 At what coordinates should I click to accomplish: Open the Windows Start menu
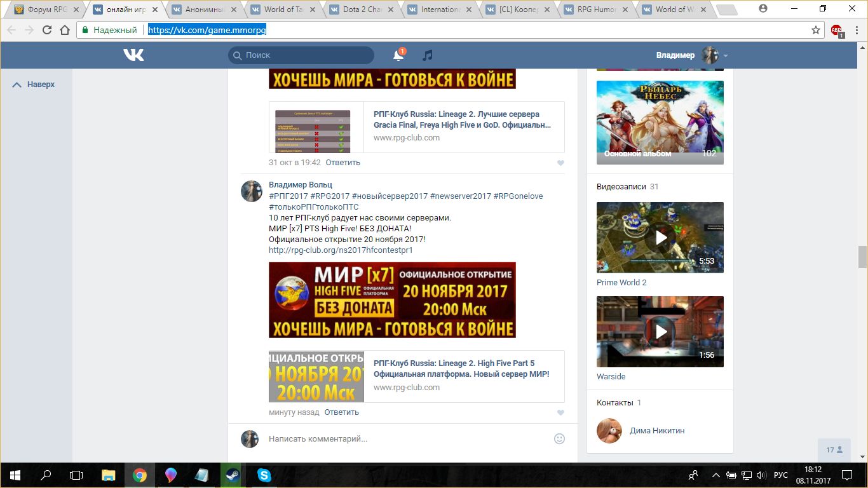(15, 475)
